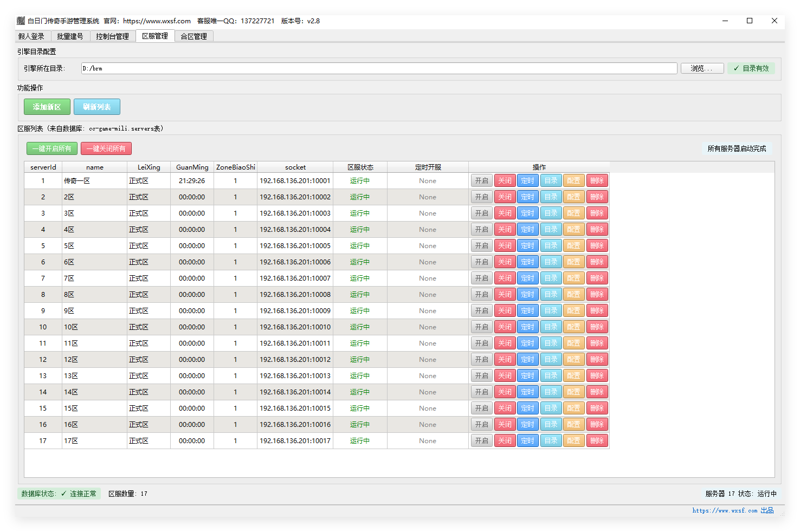The width and height of the screenshot is (800, 532).
Task: Click the 引擎所在目录 path input field
Action: tap(378, 68)
